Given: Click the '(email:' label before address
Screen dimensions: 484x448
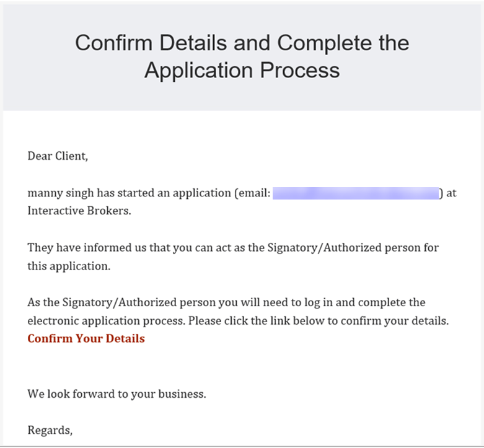Looking at the screenshot, I should pyautogui.click(x=252, y=193).
